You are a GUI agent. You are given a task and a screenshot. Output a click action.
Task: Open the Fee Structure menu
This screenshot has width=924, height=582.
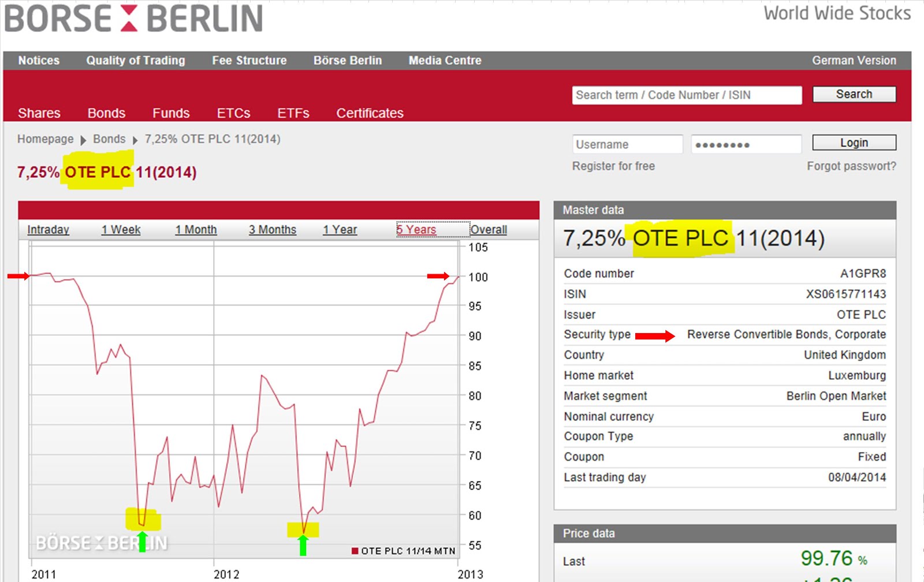pyautogui.click(x=249, y=60)
